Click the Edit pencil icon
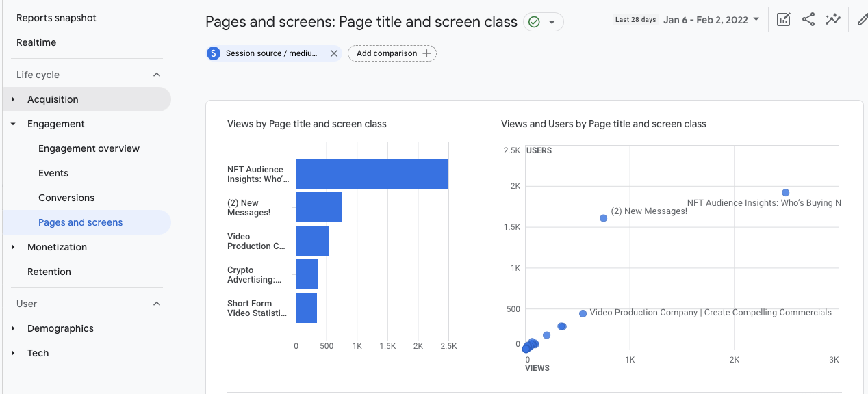 pyautogui.click(x=862, y=20)
